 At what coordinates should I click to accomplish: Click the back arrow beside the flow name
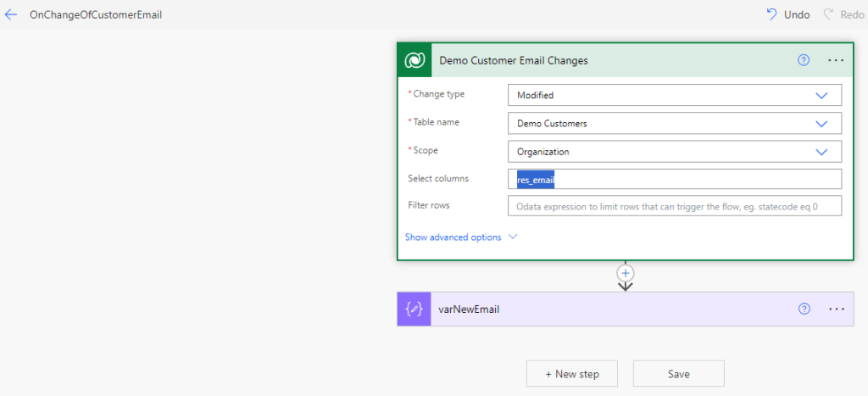[11, 14]
